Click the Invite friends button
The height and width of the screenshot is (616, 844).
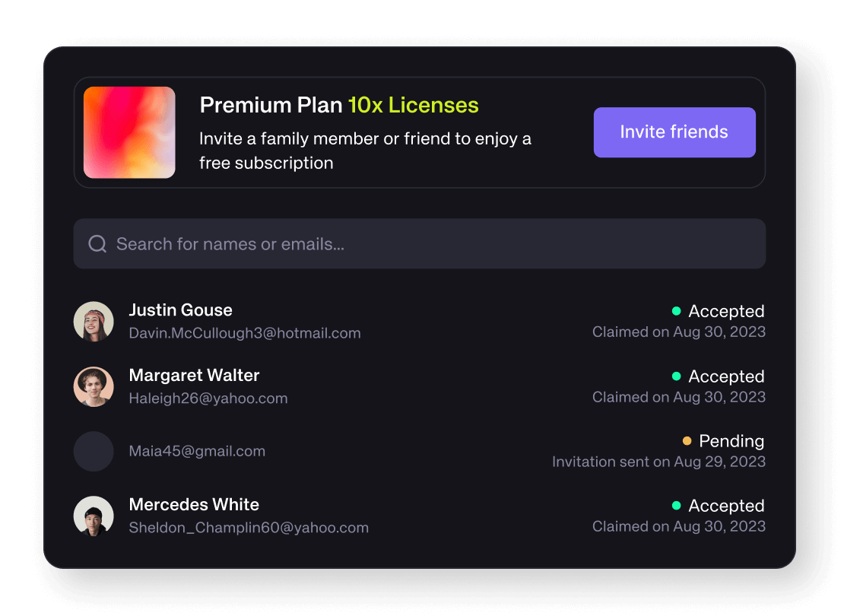point(674,132)
